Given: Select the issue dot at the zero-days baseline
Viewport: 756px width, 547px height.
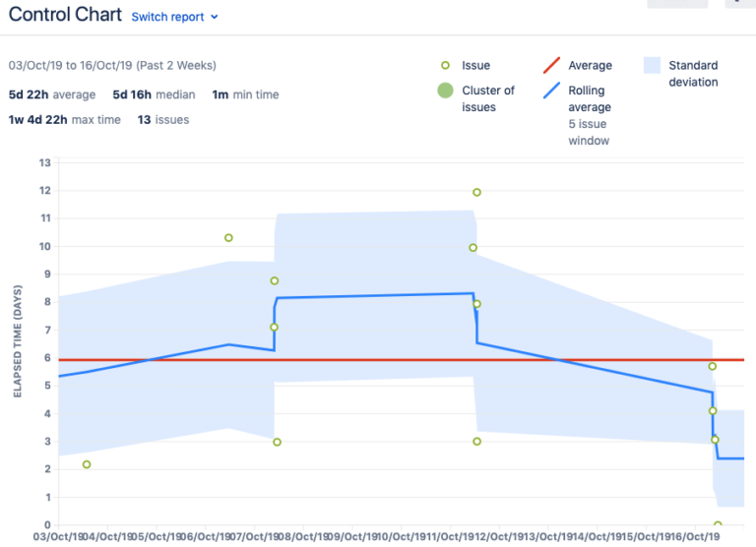Looking at the screenshot, I should click(x=718, y=525).
